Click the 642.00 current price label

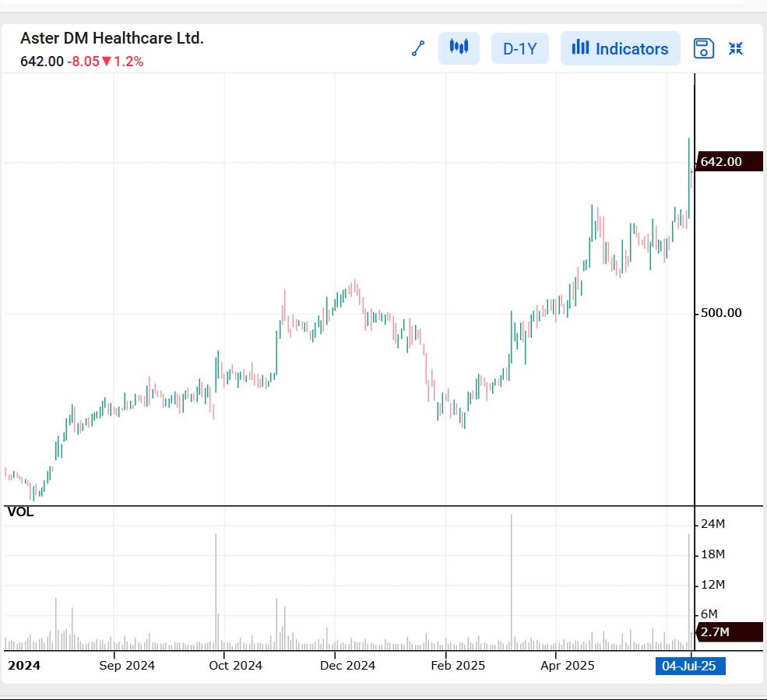[x=42, y=62]
